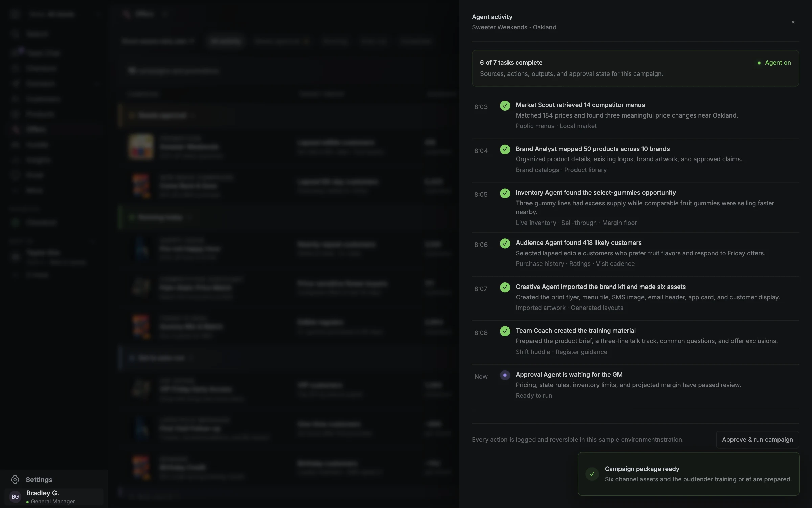The width and height of the screenshot is (812, 508).
Task: Close the Agent activity panel
Action: (x=793, y=22)
